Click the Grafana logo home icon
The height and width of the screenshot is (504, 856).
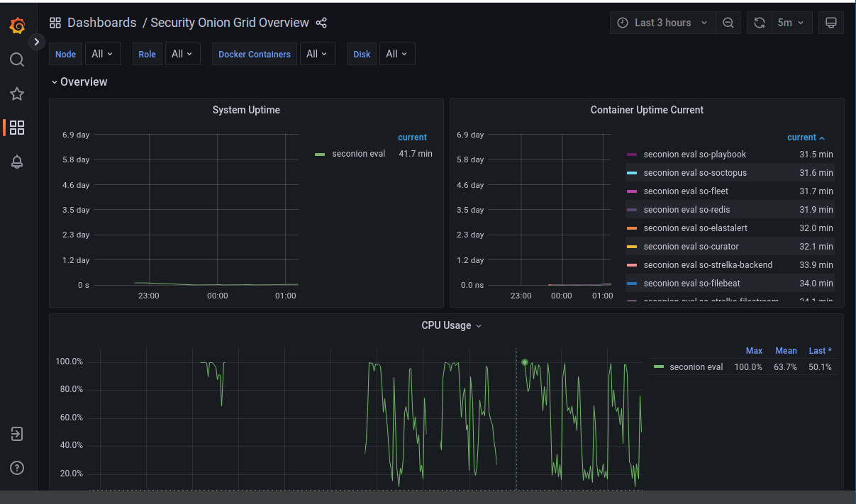click(18, 26)
